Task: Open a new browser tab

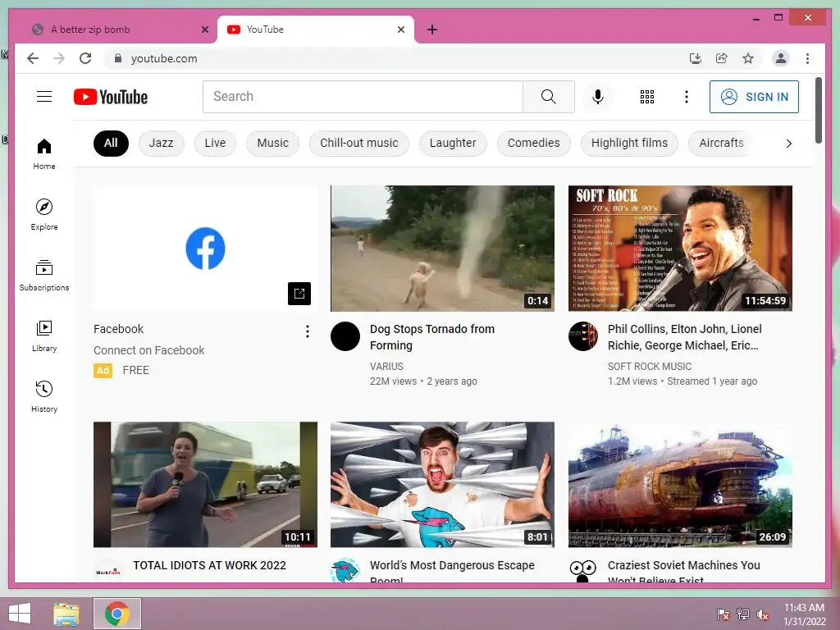Action: 432,30
